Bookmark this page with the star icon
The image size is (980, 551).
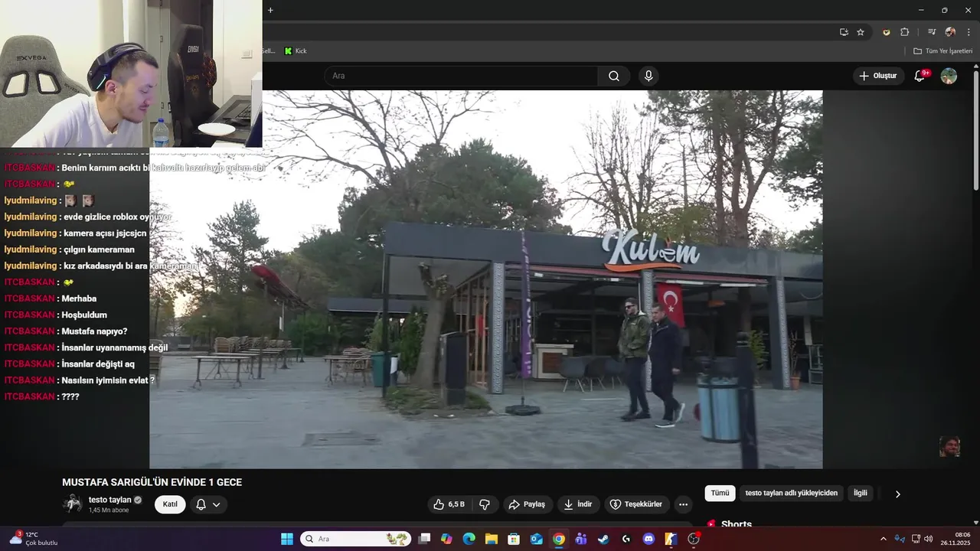click(x=861, y=32)
